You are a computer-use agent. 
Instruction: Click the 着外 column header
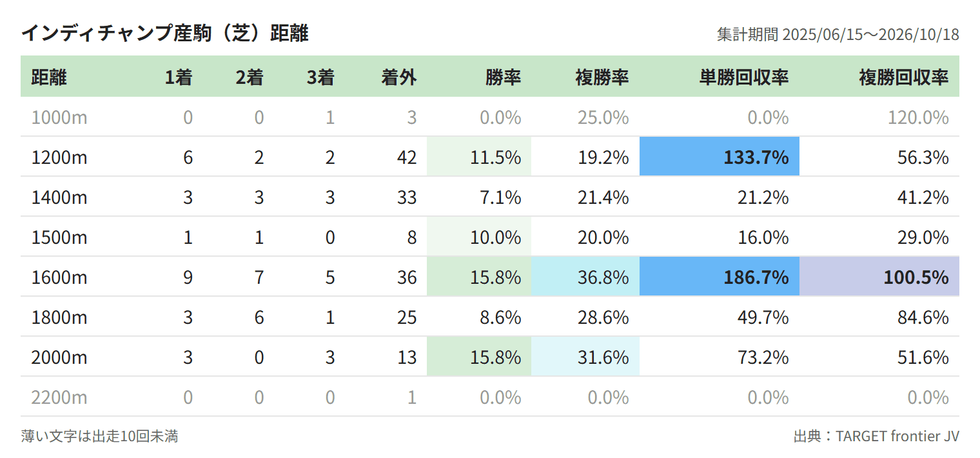coord(399,78)
